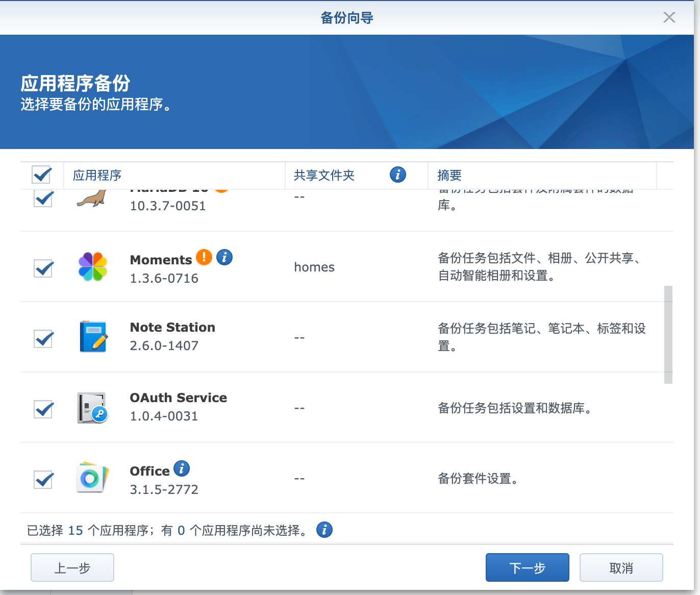This screenshot has width=700, height=595.
Task: Go back with the 上一步 button
Action: [x=72, y=568]
